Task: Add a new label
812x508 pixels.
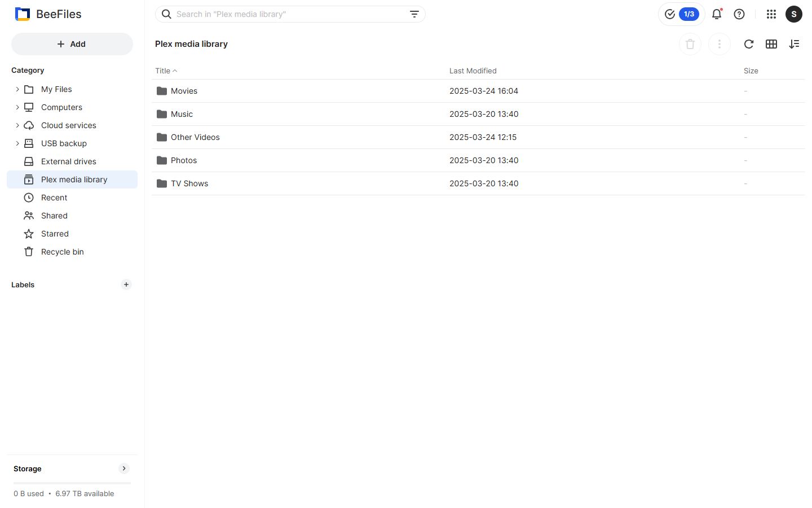Action: 126,284
